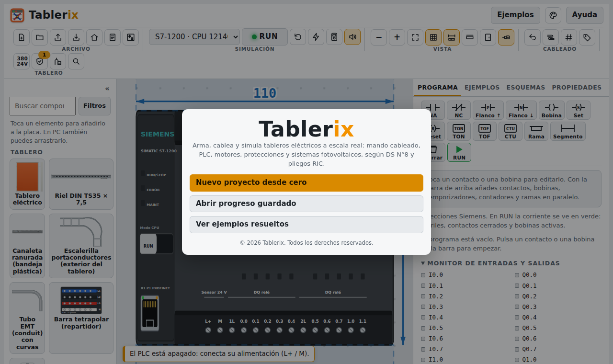The width and height of the screenshot is (613, 364).
Task: Toggle the speaker sound icon
Action: point(352,37)
